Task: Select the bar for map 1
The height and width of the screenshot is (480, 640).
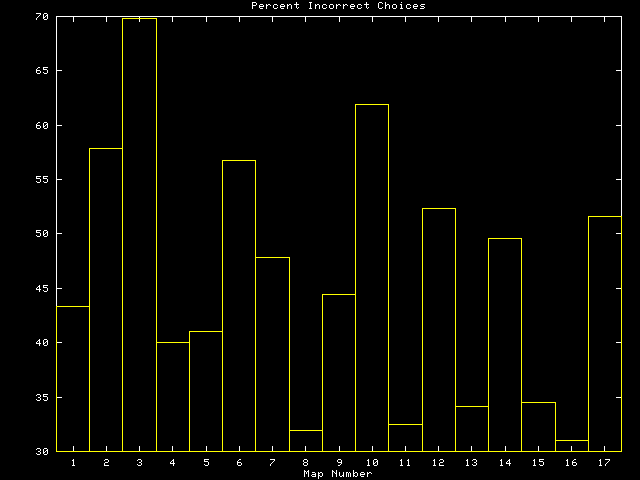Action: coord(73,379)
